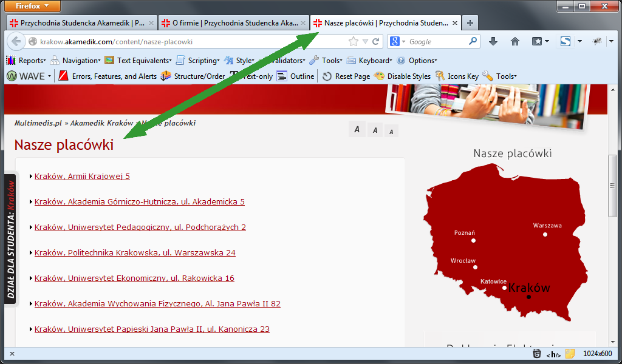Open the Google search engine selector dropdown
Screen dimensions: 622x364
(398, 41)
